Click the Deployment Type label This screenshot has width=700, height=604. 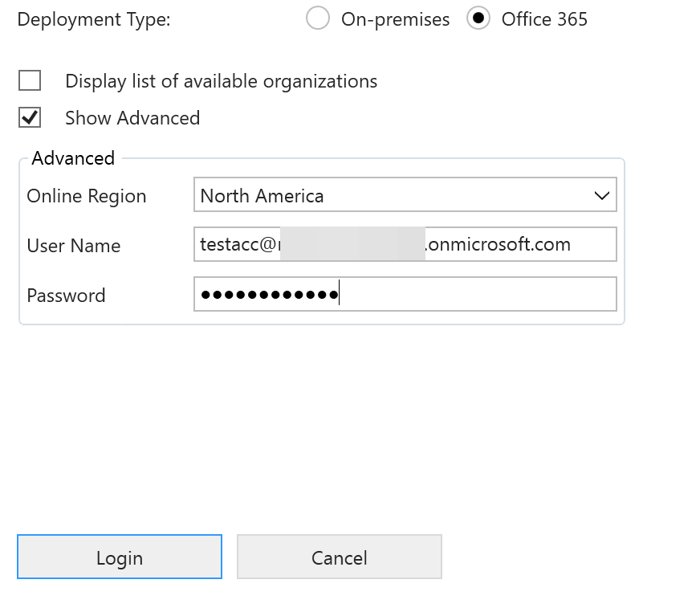tap(94, 19)
